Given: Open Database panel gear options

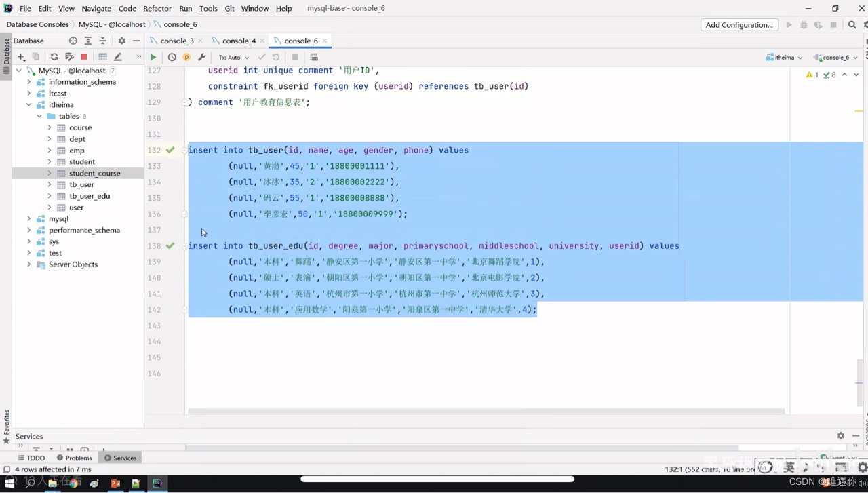Looking at the screenshot, I should 121,41.
